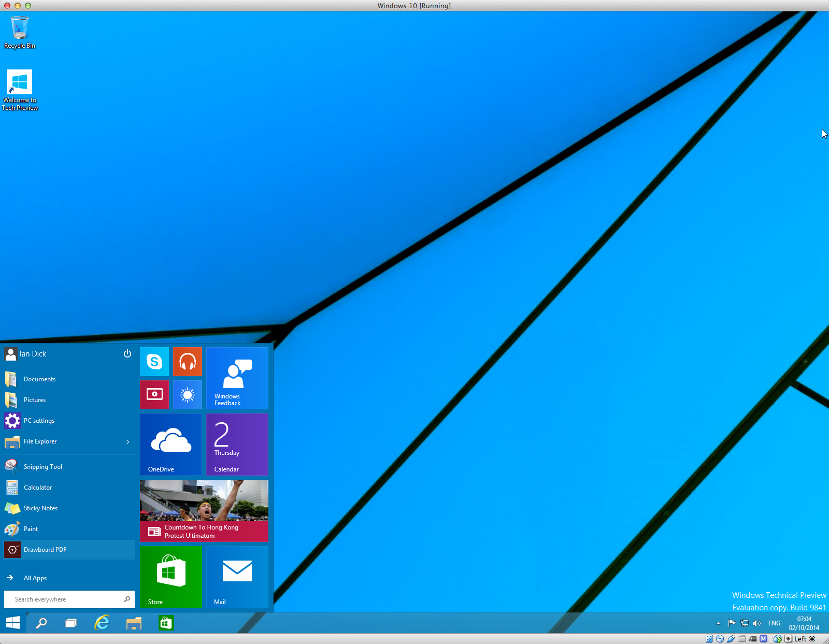Open Pictures from Start menu
The image size is (829, 644).
pyautogui.click(x=69, y=400)
